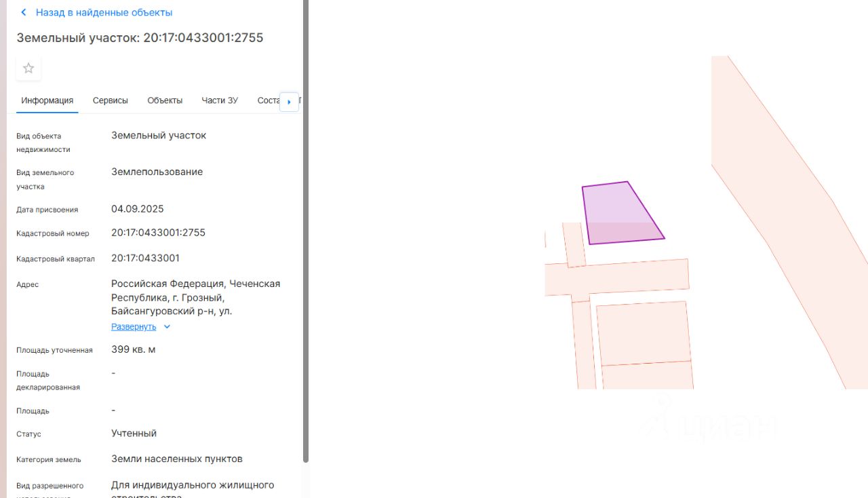The image size is (868, 498).
Task: Click the Статус field label
Action: pyautogui.click(x=29, y=434)
